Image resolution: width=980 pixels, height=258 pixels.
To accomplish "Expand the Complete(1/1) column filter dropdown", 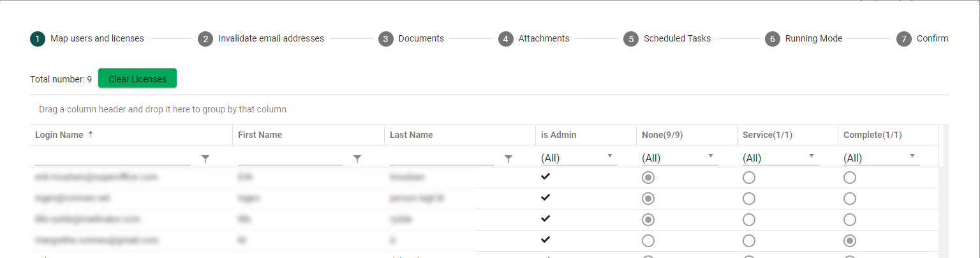I will tap(881, 158).
